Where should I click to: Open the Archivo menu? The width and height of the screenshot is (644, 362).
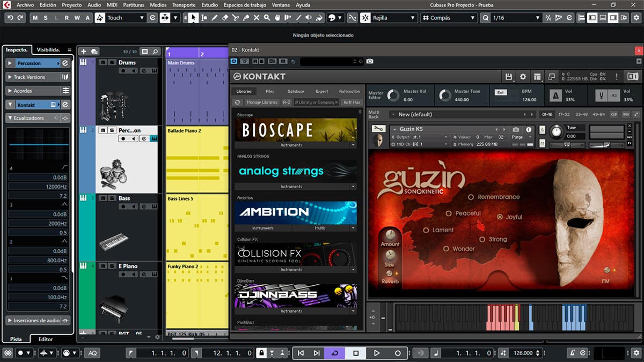point(25,5)
